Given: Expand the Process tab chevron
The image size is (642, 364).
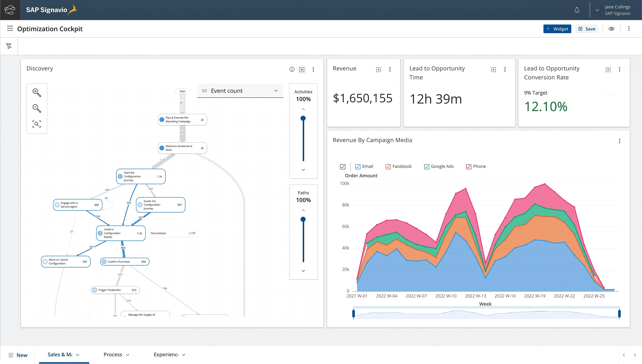Looking at the screenshot, I should (128, 355).
